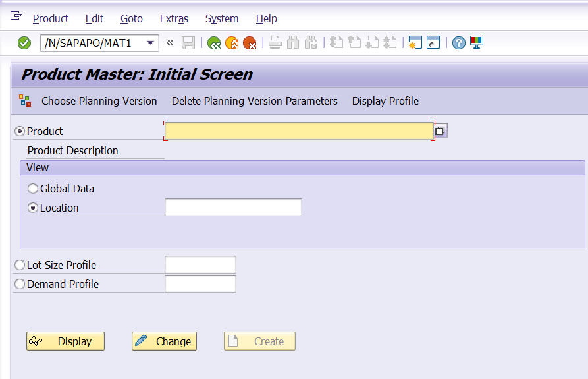Click the Find Next binoculars icon
The height and width of the screenshot is (379, 588).
point(311,43)
